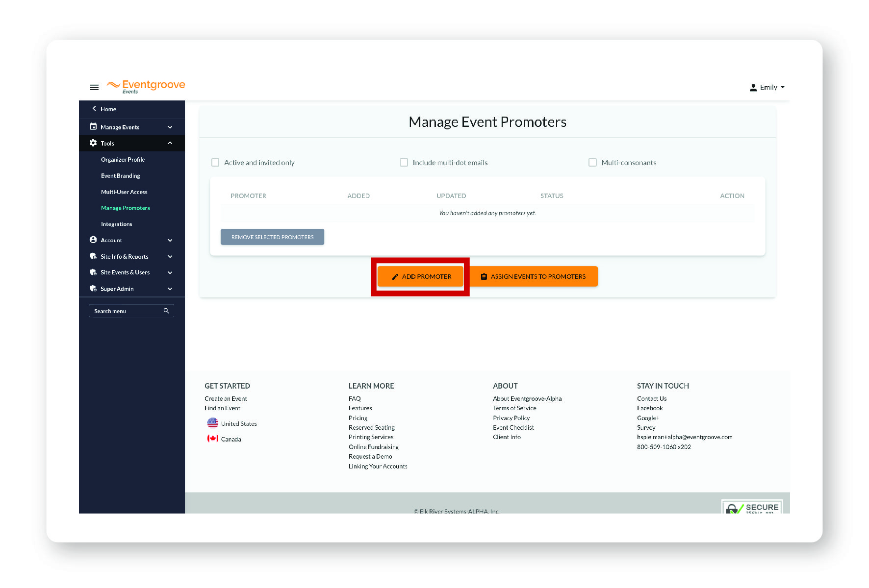Toggle the Multi-consonants checkbox
The height and width of the screenshot is (588, 869).
click(x=592, y=162)
